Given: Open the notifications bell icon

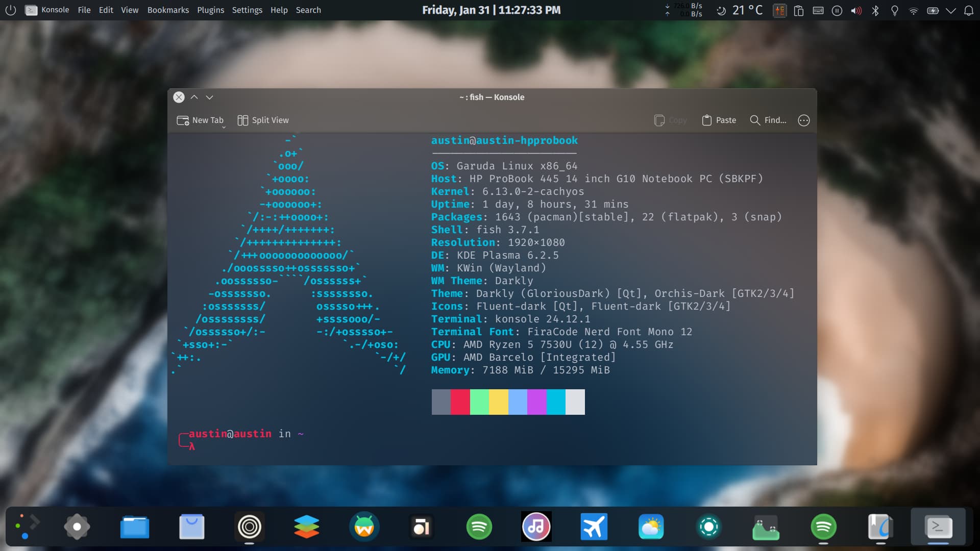Looking at the screenshot, I should pyautogui.click(x=968, y=10).
